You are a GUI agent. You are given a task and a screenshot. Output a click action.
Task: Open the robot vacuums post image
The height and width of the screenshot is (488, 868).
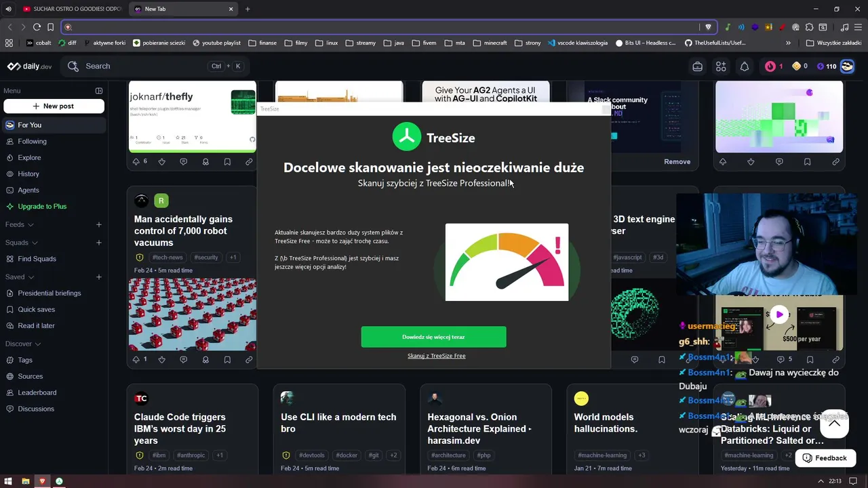click(193, 314)
